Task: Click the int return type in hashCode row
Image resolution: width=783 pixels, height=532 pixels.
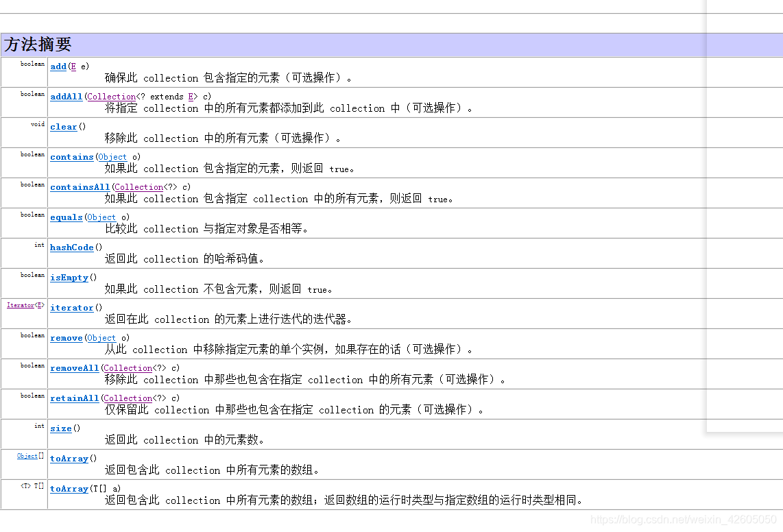Action: (x=40, y=245)
